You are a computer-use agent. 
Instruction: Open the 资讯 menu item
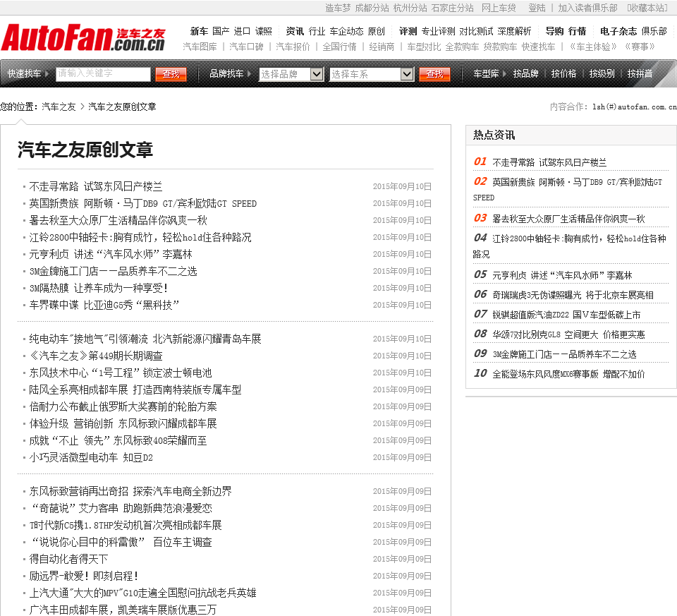tap(295, 31)
